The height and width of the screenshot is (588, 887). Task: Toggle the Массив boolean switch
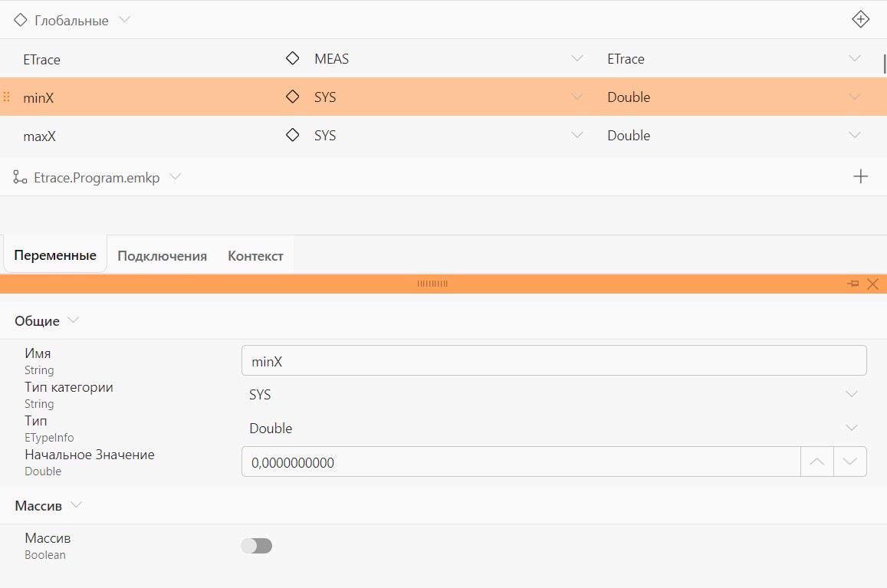click(257, 546)
